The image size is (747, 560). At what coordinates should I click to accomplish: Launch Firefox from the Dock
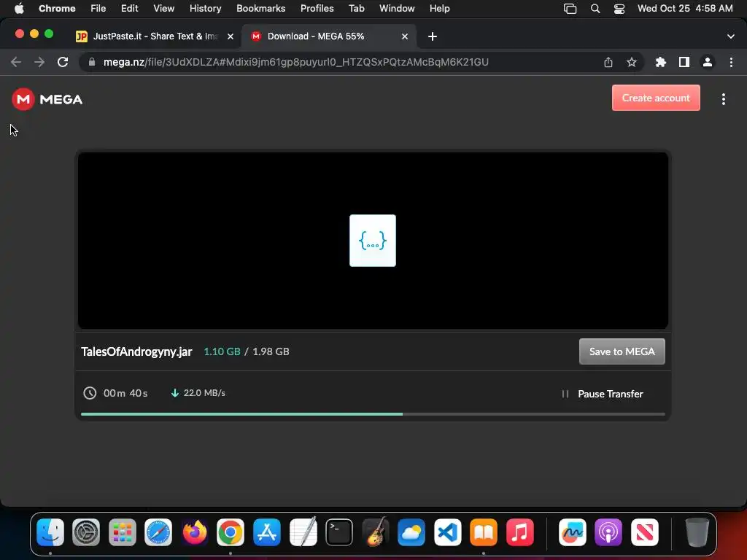[x=194, y=532]
